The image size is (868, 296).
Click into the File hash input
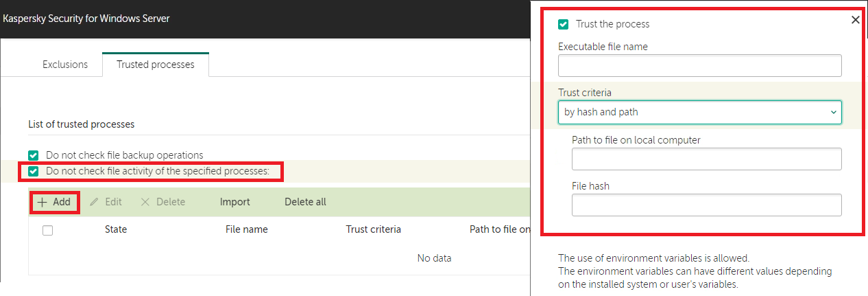pos(706,205)
